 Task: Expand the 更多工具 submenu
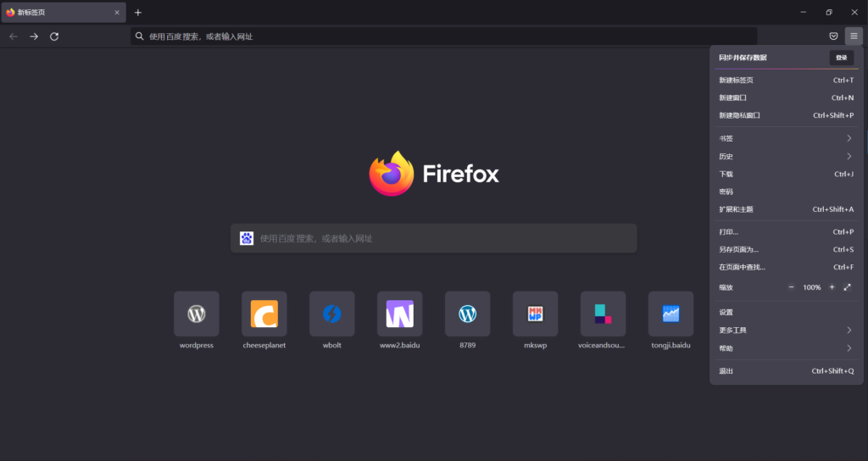786,330
